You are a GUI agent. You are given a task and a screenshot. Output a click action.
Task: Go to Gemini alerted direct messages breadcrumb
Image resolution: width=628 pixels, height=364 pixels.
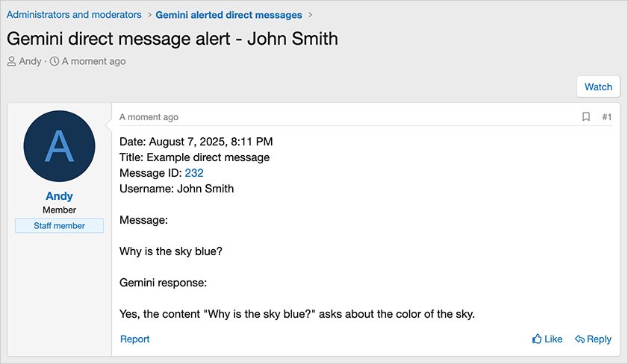[x=228, y=15]
